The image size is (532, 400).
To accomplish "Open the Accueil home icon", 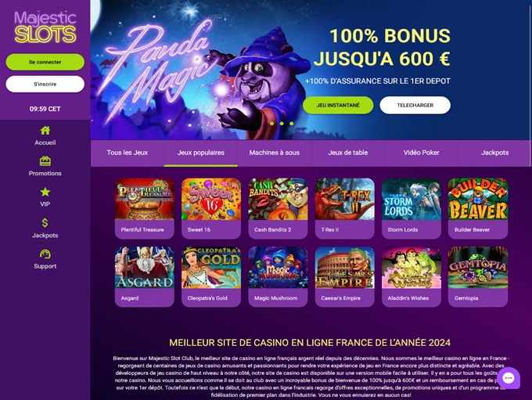I will click(x=45, y=131).
